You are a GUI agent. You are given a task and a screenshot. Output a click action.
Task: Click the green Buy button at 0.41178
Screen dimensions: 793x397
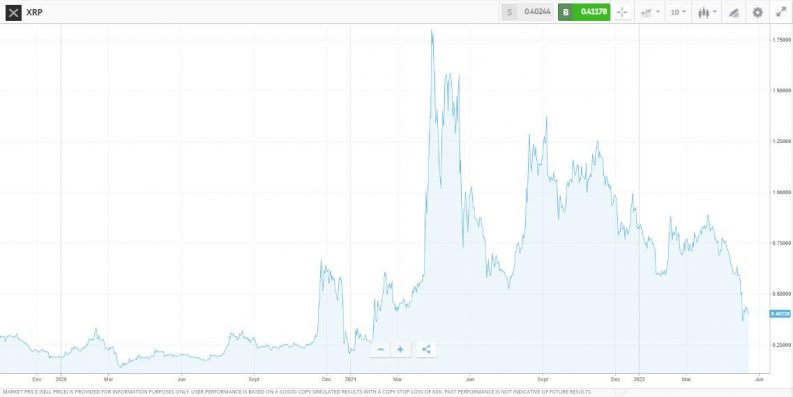(584, 12)
